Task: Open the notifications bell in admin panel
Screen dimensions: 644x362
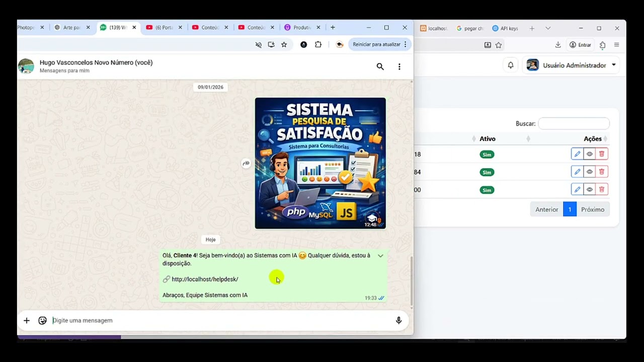Action: pos(511,65)
